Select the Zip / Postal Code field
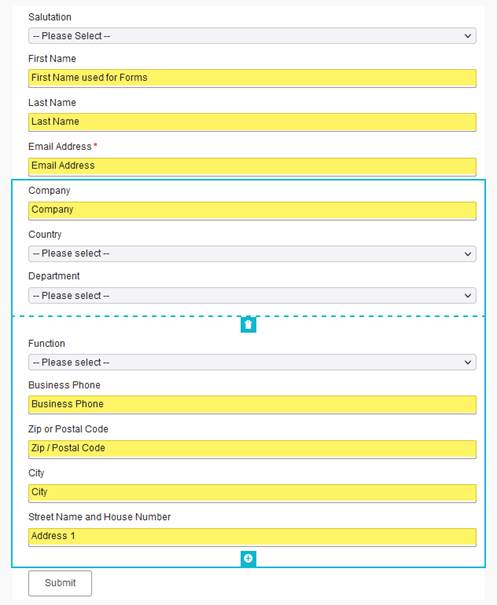Screen dimensions: 497x605 tap(252, 449)
